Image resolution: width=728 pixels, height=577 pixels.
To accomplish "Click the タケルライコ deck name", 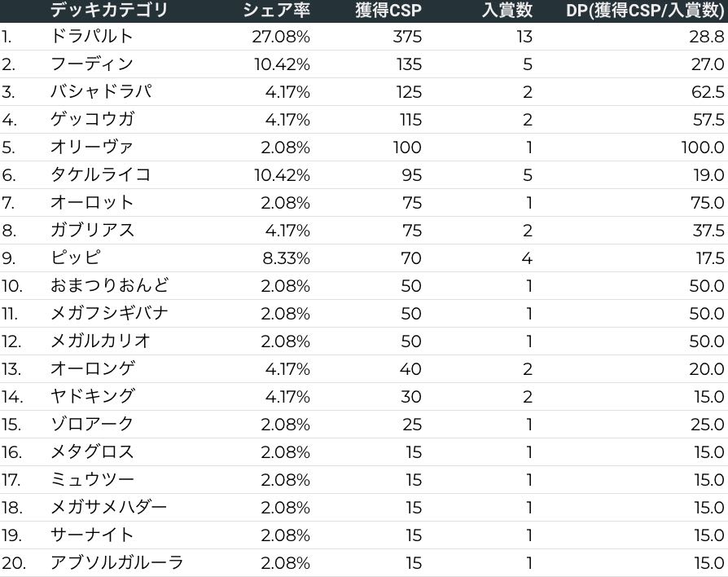I will [101, 175].
